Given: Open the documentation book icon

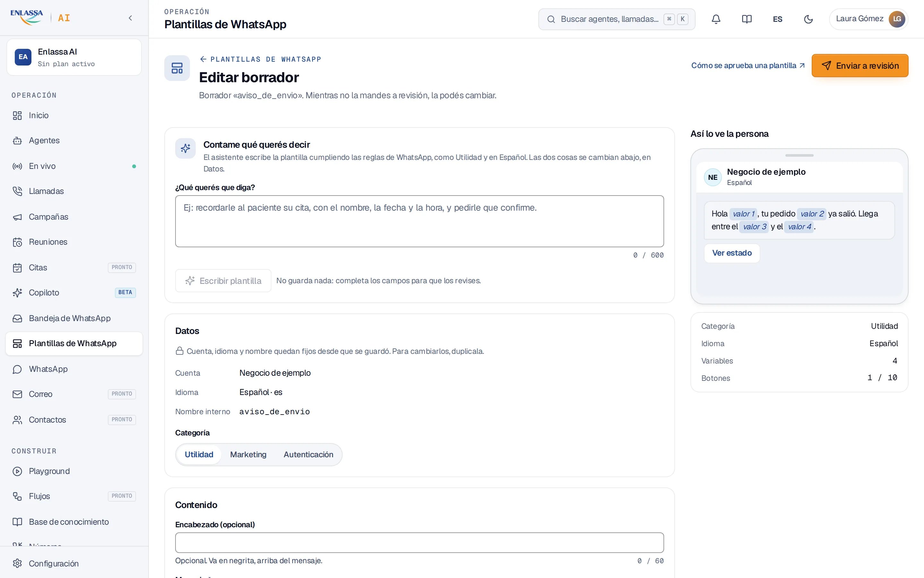Looking at the screenshot, I should pyautogui.click(x=747, y=19).
